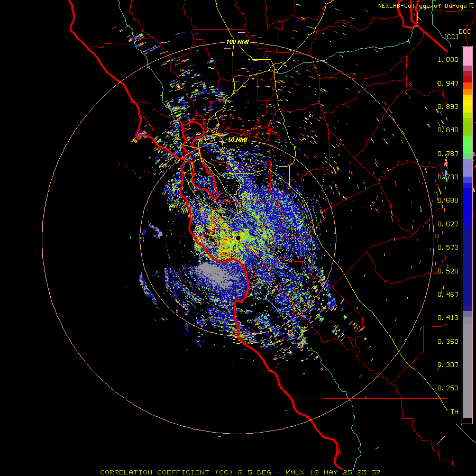Click the 100 NMI range ring label
This screenshot has width=476, height=476.
coord(237,42)
